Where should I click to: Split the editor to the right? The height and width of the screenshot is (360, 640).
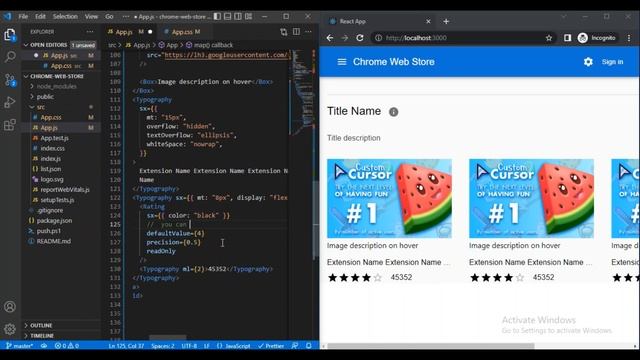pyautogui.click(x=296, y=32)
